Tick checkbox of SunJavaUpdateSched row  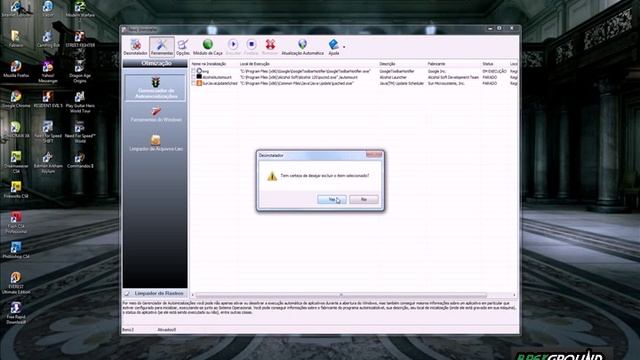pyautogui.click(x=194, y=83)
